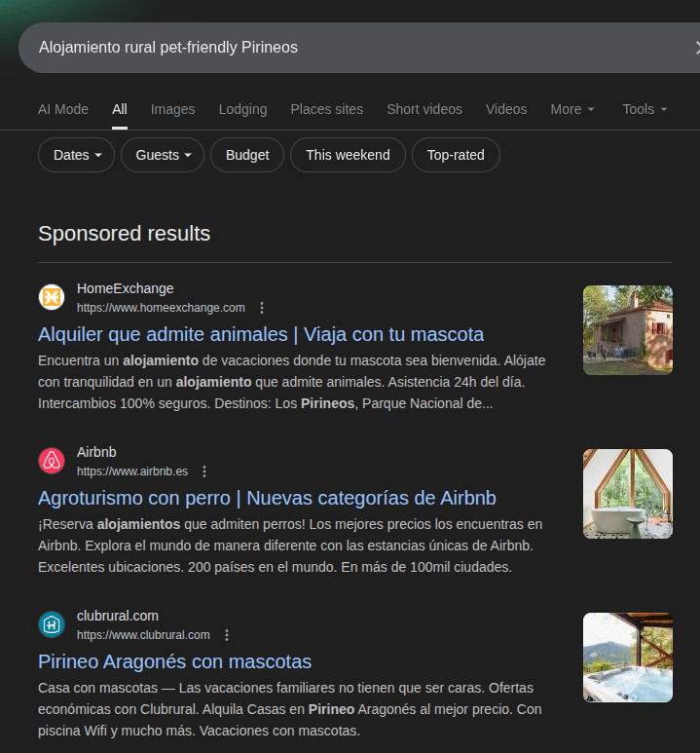
Task: Open the Dates dropdown filter
Action: point(76,155)
